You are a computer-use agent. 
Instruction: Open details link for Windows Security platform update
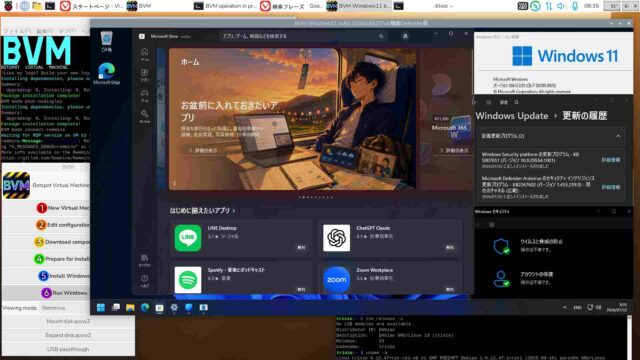pyautogui.click(x=611, y=160)
